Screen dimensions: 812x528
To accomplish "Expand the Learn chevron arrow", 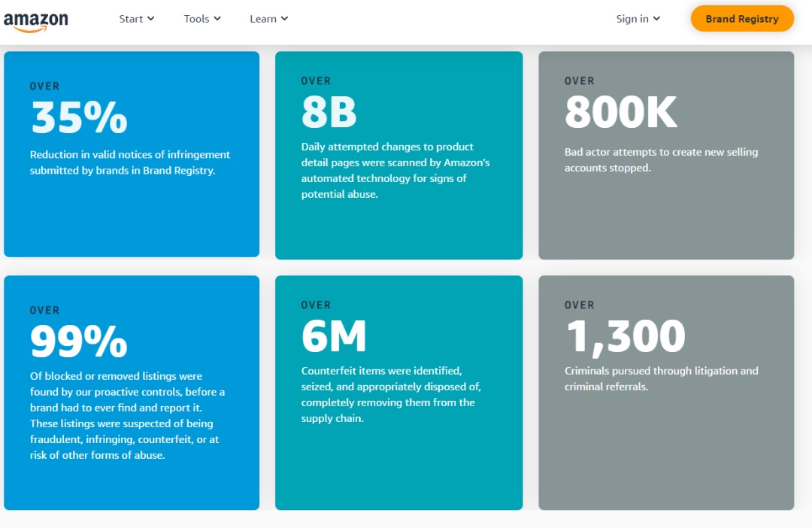I will pyautogui.click(x=284, y=19).
